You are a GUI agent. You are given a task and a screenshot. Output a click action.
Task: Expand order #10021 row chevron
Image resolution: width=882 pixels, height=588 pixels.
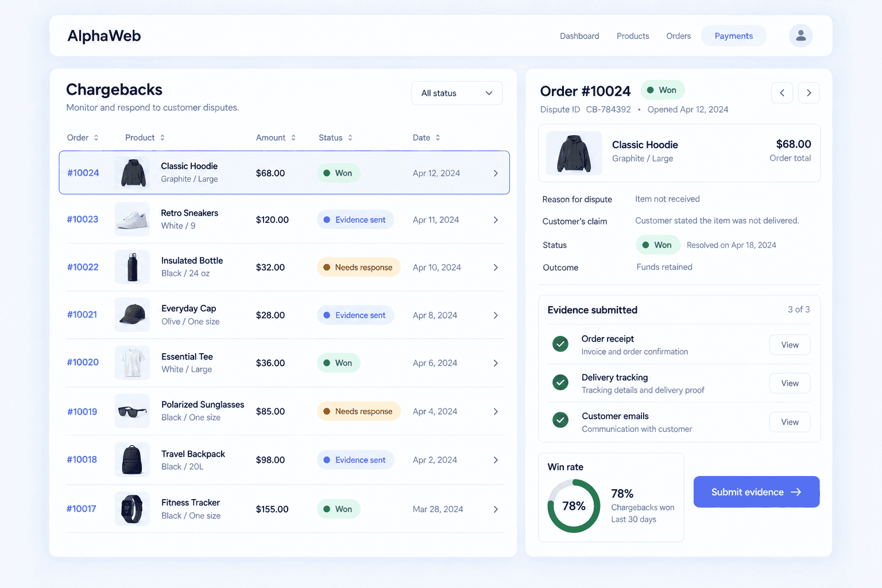(496, 315)
